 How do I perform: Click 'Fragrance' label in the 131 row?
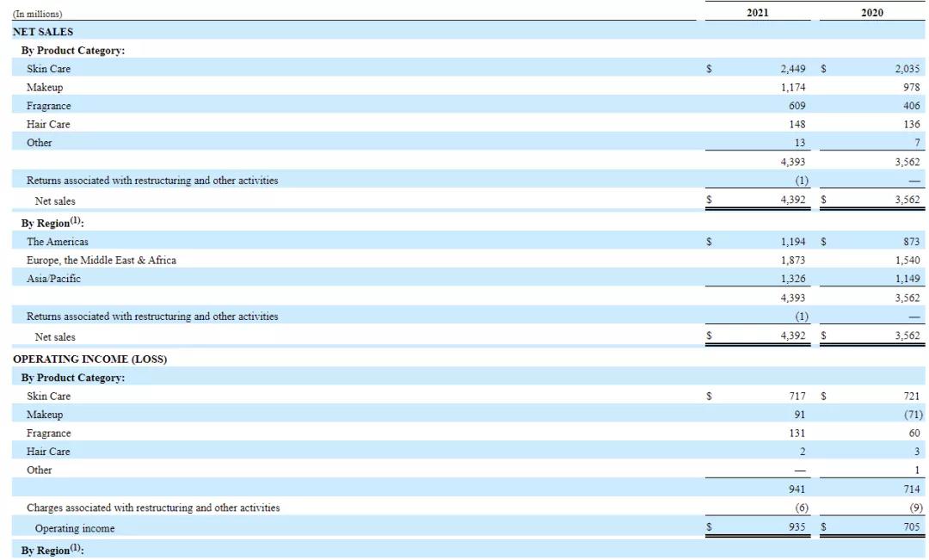tap(48, 434)
